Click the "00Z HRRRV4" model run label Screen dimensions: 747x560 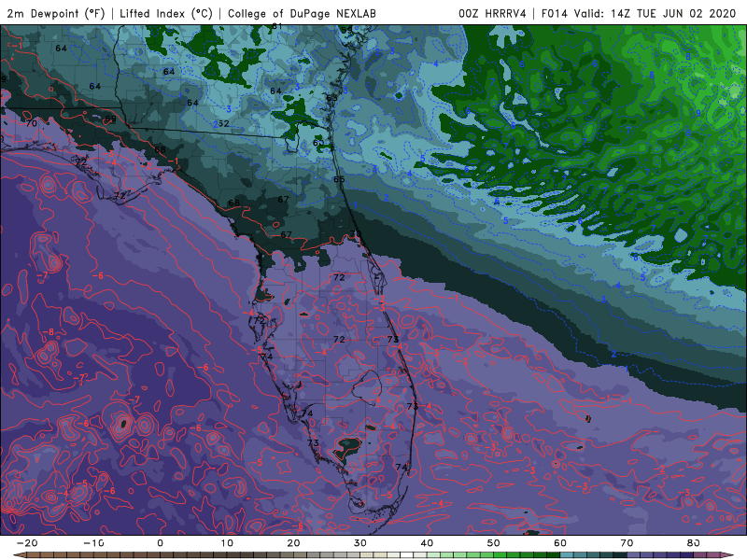pyautogui.click(x=492, y=13)
